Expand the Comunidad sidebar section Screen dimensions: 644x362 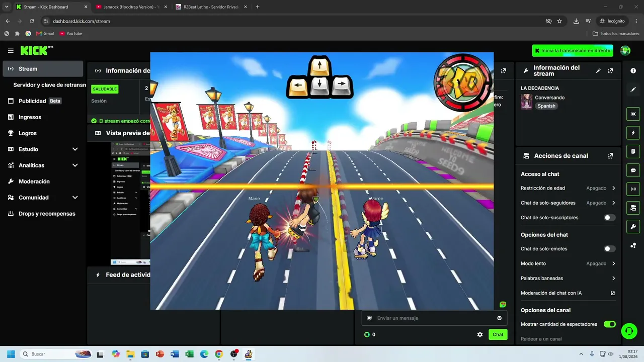tap(43, 198)
